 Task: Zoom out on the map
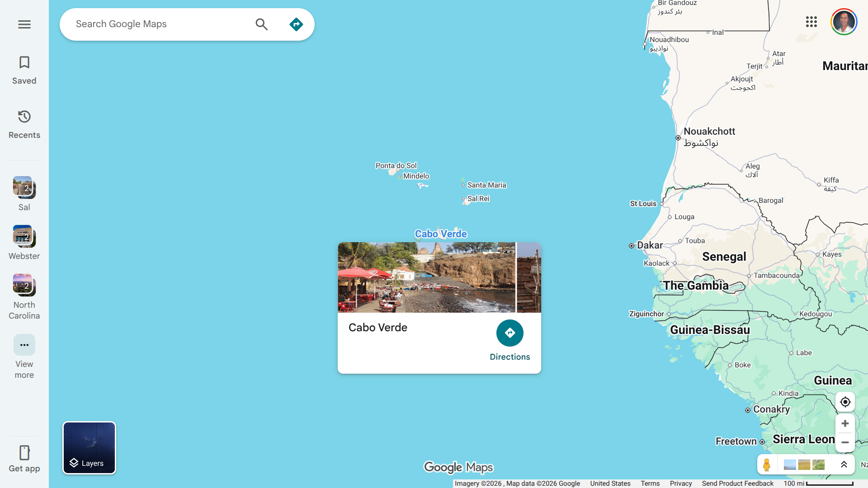click(844, 442)
